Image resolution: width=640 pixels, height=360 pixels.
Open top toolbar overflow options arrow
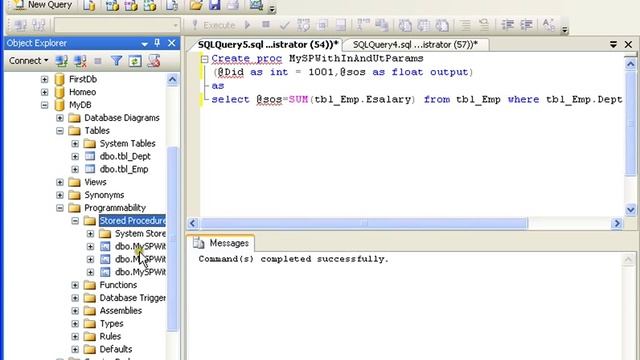[x=272, y=8]
